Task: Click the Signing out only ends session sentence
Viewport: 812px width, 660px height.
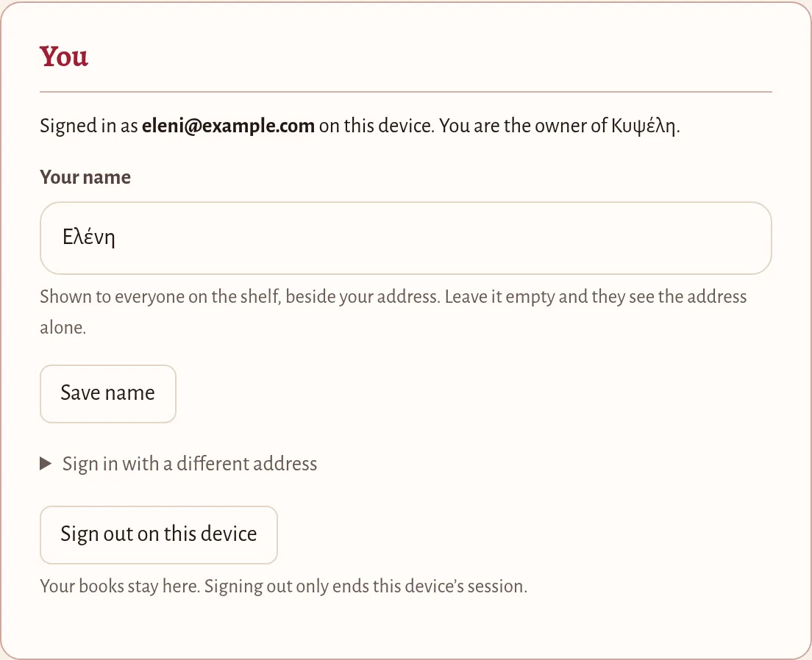Action: [366, 587]
